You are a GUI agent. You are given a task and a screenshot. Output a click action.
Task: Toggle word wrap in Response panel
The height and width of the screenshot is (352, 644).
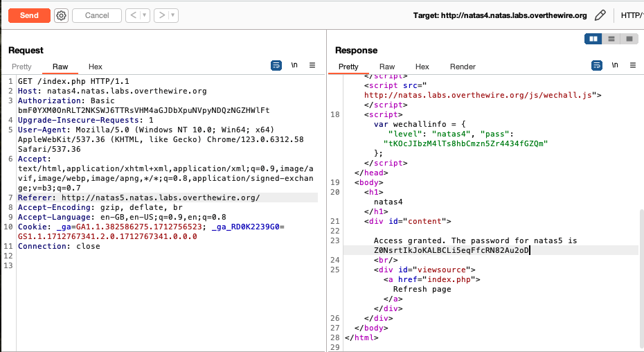click(x=597, y=65)
